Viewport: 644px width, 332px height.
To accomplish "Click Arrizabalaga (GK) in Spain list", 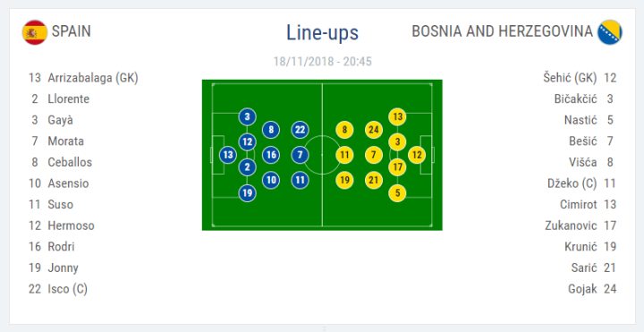I will pyautogui.click(x=93, y=78).
